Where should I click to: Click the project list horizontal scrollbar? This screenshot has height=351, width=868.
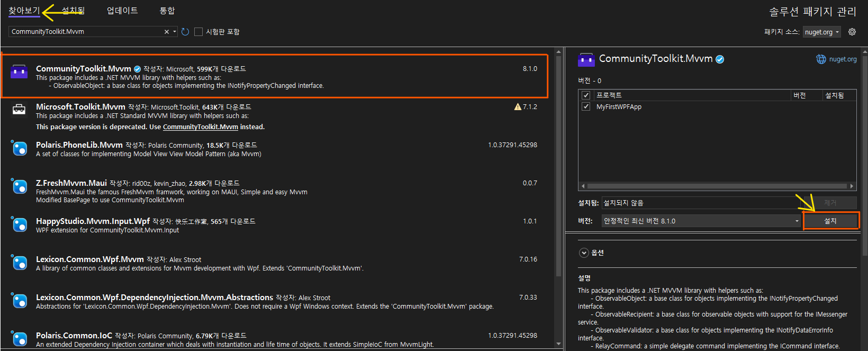[x=717, y=186]
